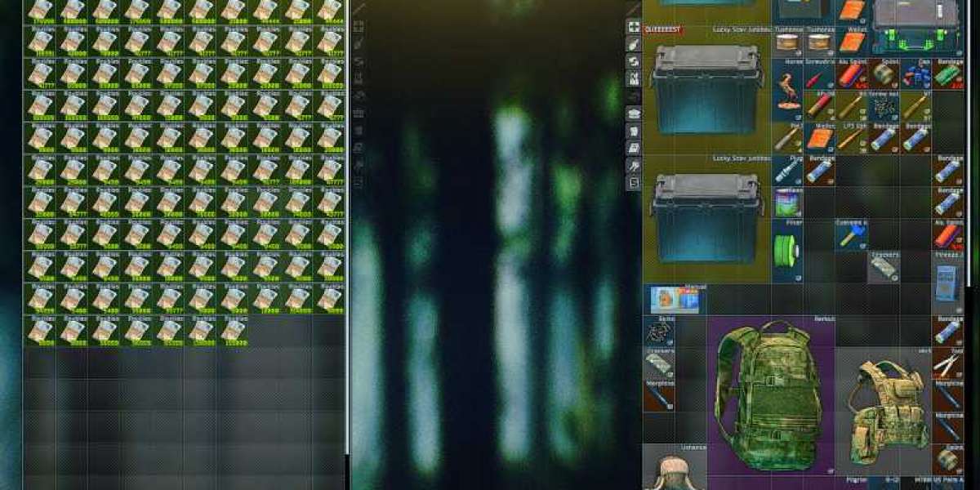This screenshot has height=490, width=980.
Task: Open the key-shaped stash tab
Action: pos(633,166)
